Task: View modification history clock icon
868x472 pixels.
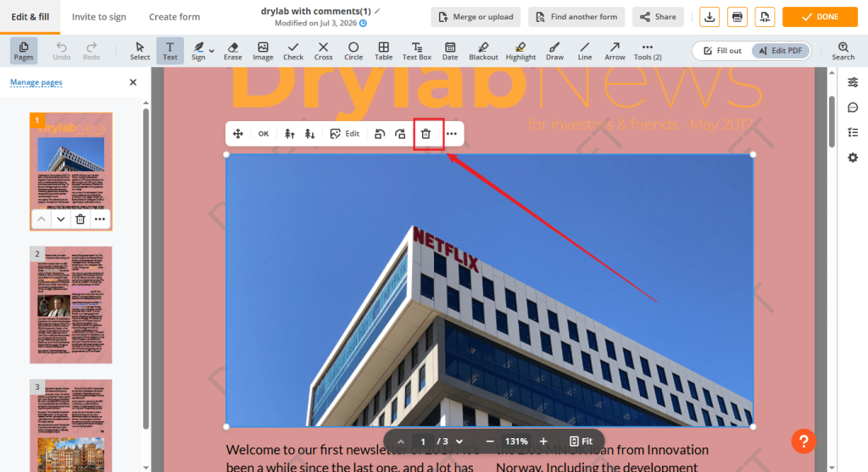Action: click(x=363, y=23)
